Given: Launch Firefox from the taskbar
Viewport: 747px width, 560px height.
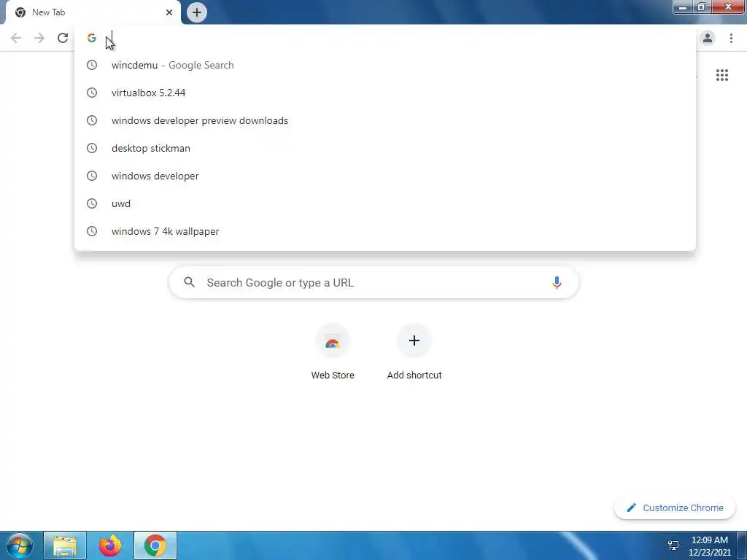Looking at the screenshot, I should click(x=110, y=545).
